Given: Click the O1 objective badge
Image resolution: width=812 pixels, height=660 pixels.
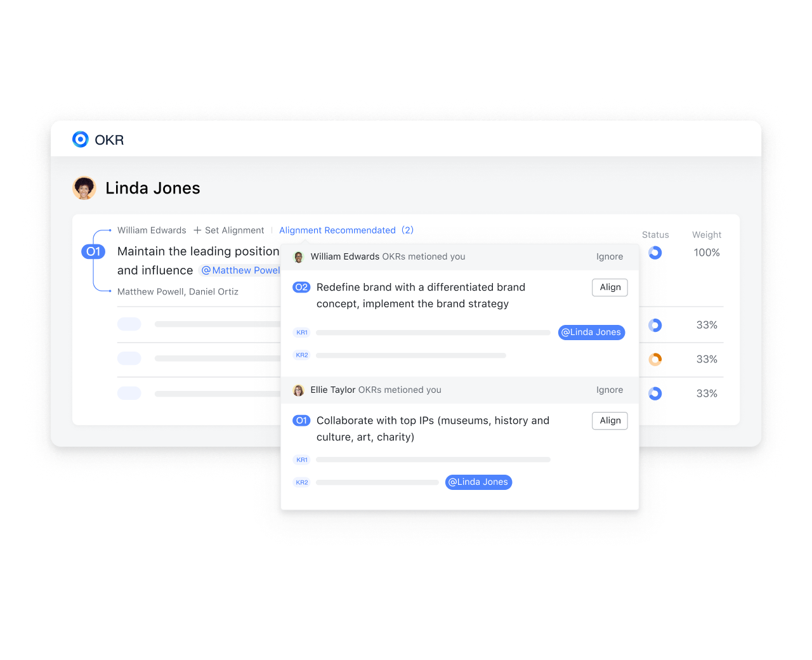Looking at the screenshot, I should click(93, 251).
